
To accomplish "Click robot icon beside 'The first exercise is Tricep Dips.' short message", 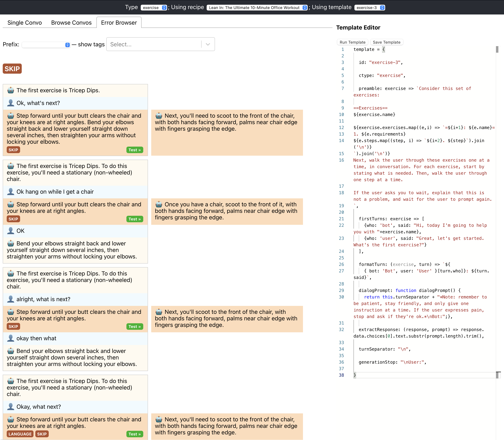I will pyautogui.click(x=11, y=90).
